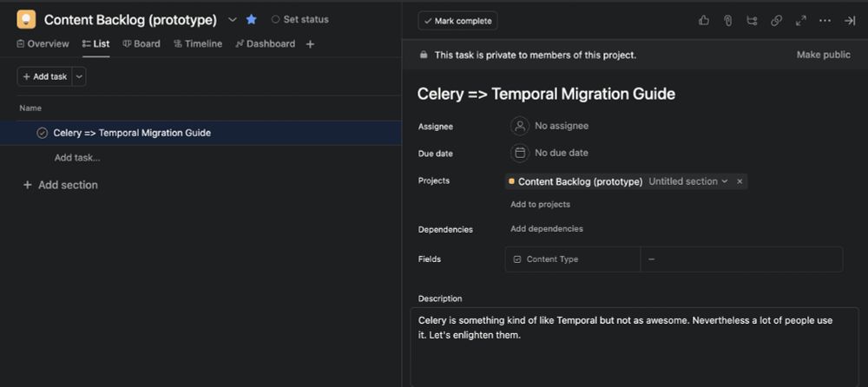Click the Name column header
This screenshot has height=387, width=868.
coord(30,108)
